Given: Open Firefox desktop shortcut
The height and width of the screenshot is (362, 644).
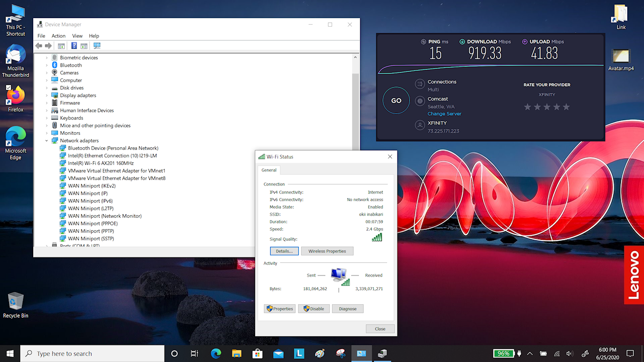Looking at the screenshot, I should [16, 99].
